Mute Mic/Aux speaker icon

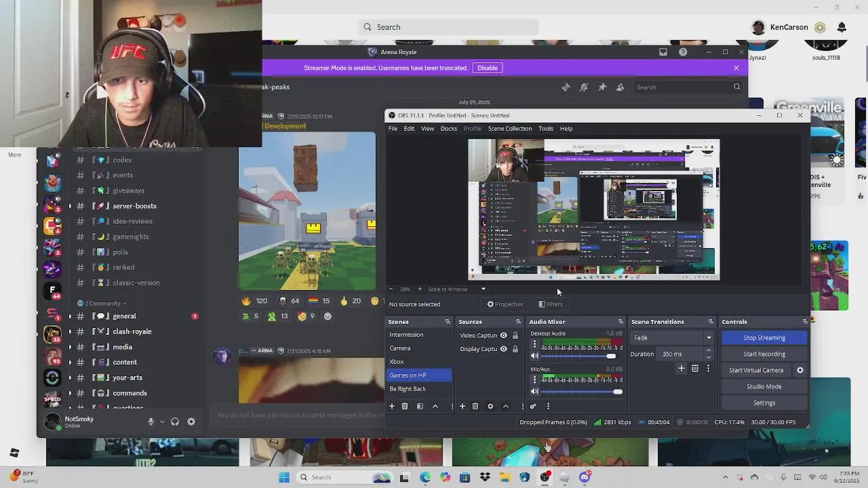coord(534,391)
